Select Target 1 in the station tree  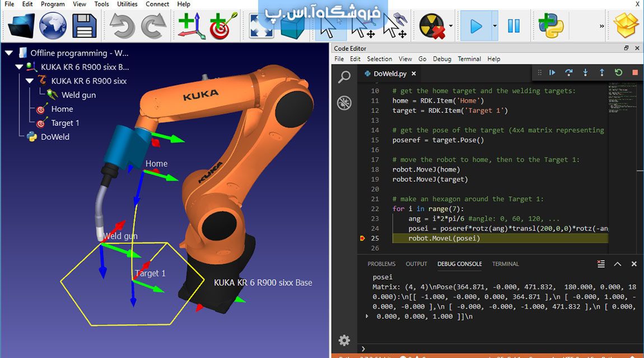tap(65, 123)
